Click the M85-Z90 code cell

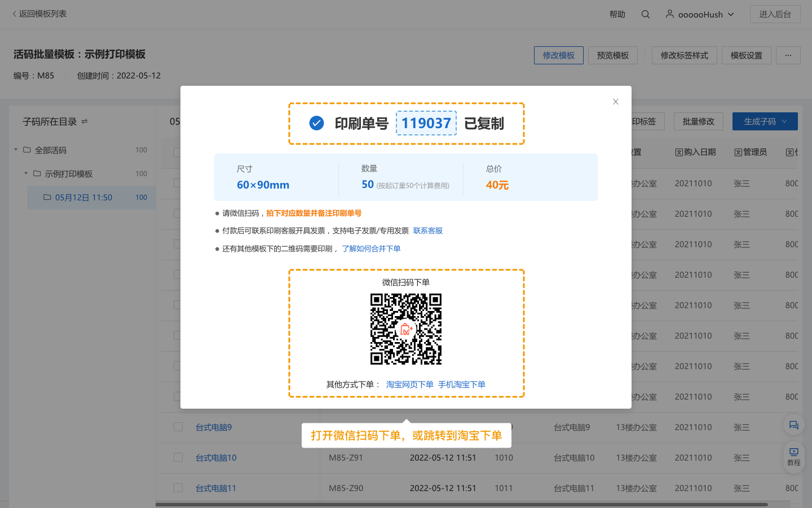click(346, 488)
